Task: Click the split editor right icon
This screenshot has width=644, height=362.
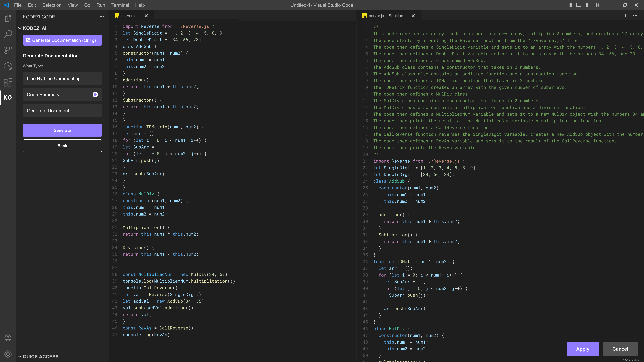Action: click(627, 16)
